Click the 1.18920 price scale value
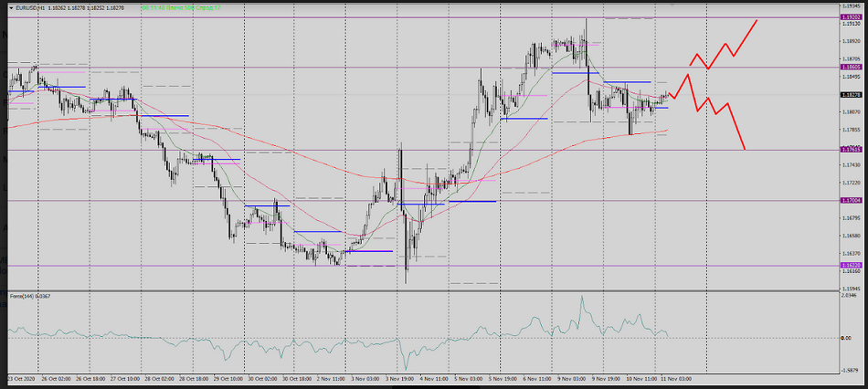This screenshot has height=389, width=868. (851, 41)
